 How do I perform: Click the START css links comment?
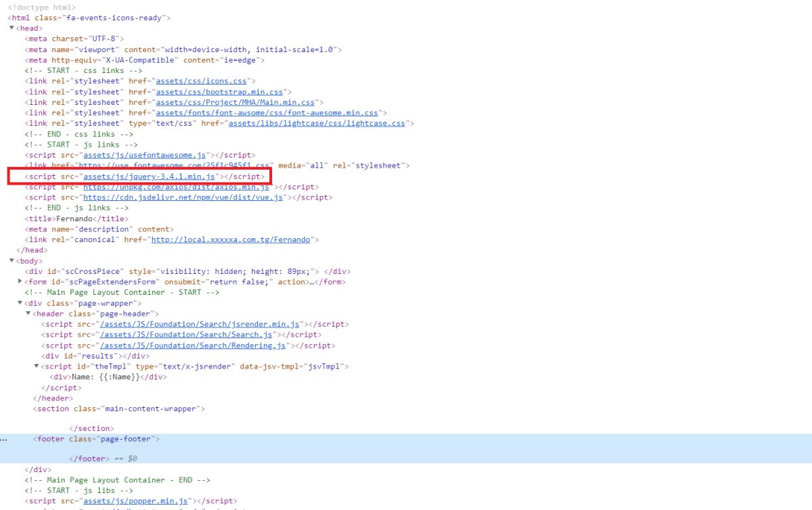[x=84, y=70]
